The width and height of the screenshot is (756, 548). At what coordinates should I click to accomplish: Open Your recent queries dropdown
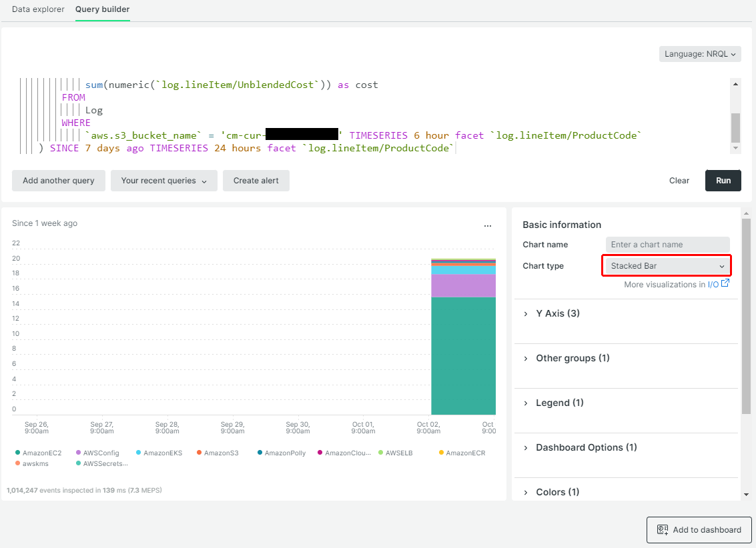tap(164, 181)
